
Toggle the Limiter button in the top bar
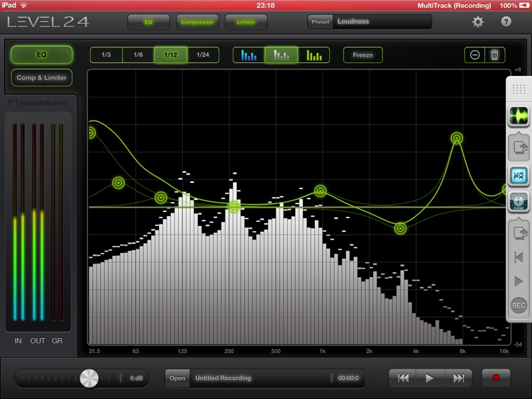coord(246,22)
